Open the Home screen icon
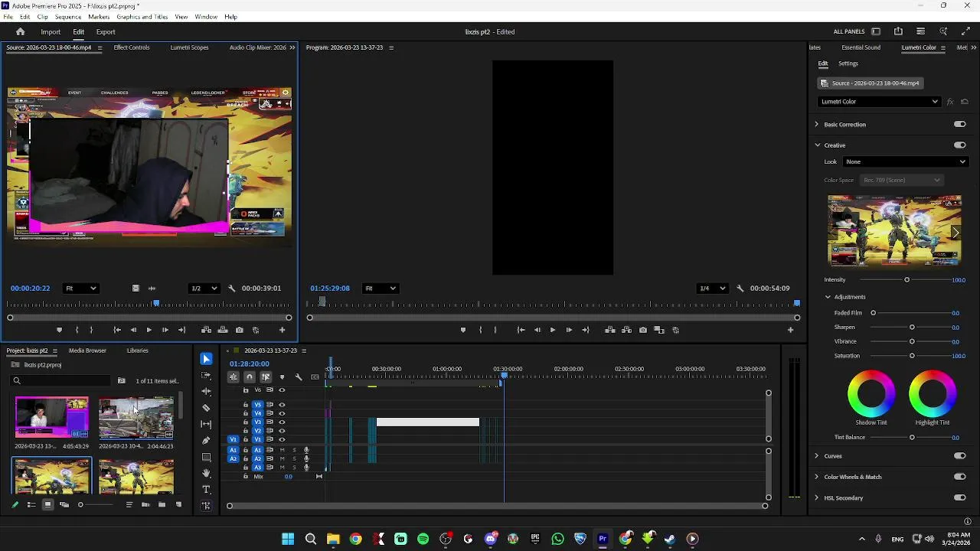The width and height of the screenshot is (980, 551). pyautogui.click(x=21, y=31)
